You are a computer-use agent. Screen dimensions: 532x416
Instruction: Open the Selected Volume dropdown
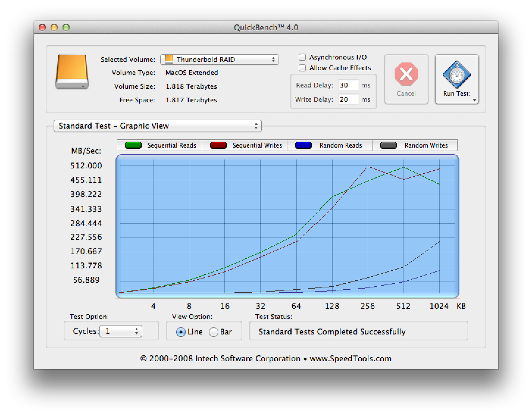click(220, 60)
